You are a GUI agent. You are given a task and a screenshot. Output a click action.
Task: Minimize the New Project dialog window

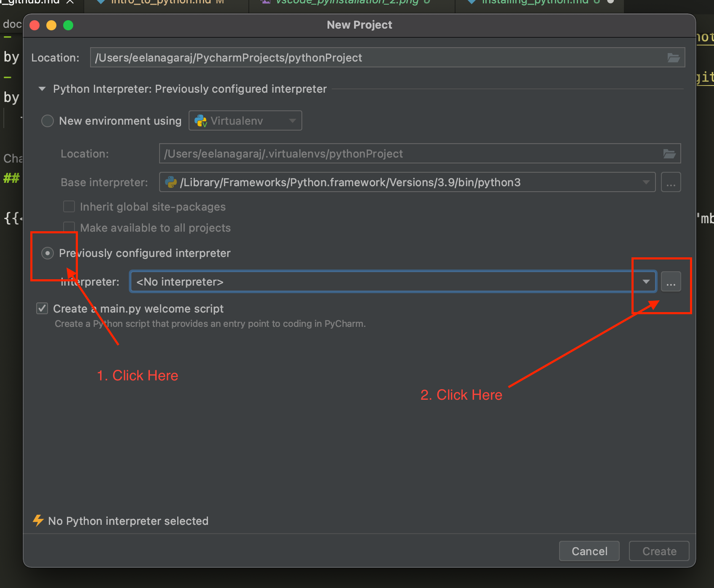[x=51, y=25]
